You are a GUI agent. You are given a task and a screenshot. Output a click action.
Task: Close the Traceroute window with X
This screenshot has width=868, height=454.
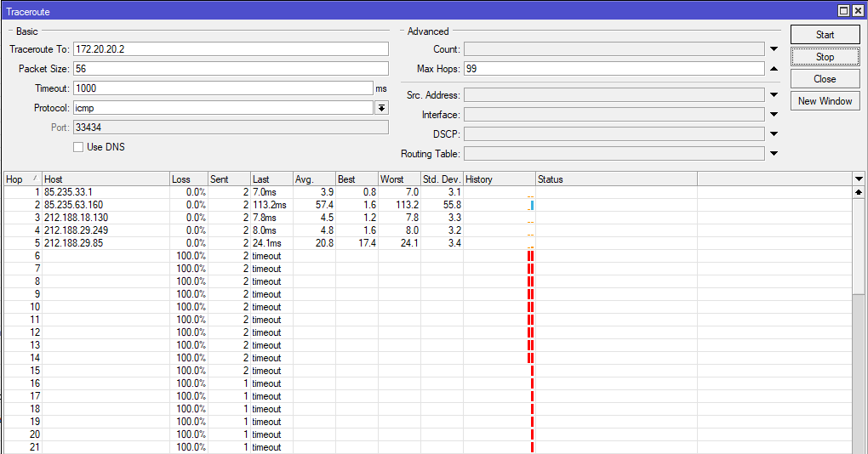(858, 10)
